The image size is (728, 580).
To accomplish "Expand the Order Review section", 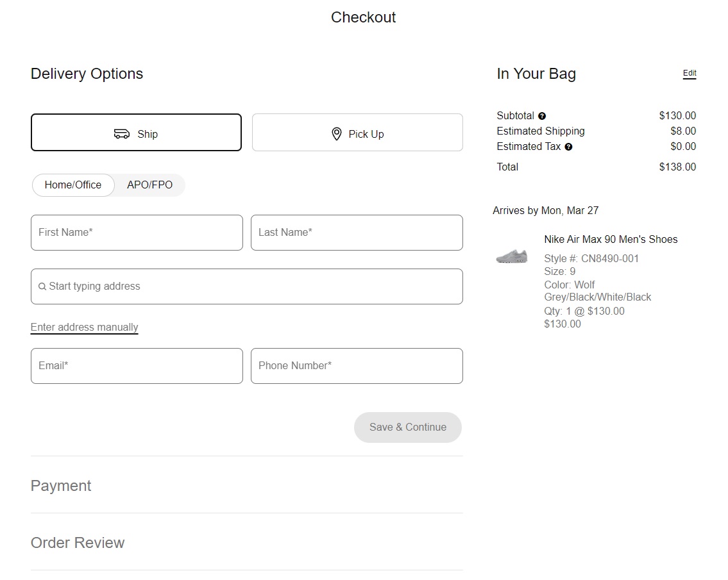I will click(77, 543).
